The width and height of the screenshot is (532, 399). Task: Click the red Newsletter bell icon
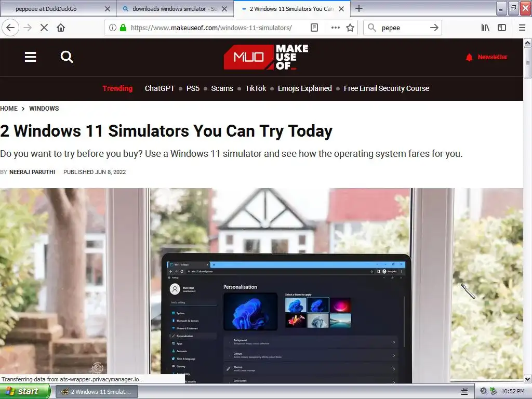469,57
